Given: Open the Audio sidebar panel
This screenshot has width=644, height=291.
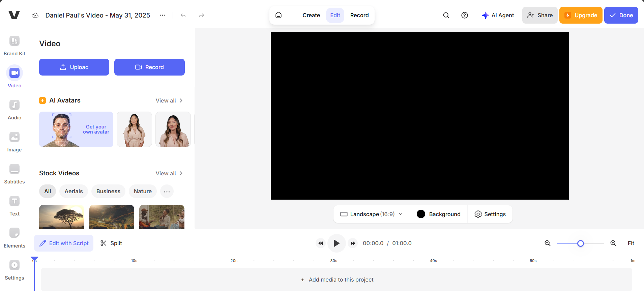Looking at the screenshot, I should point(14,110).
